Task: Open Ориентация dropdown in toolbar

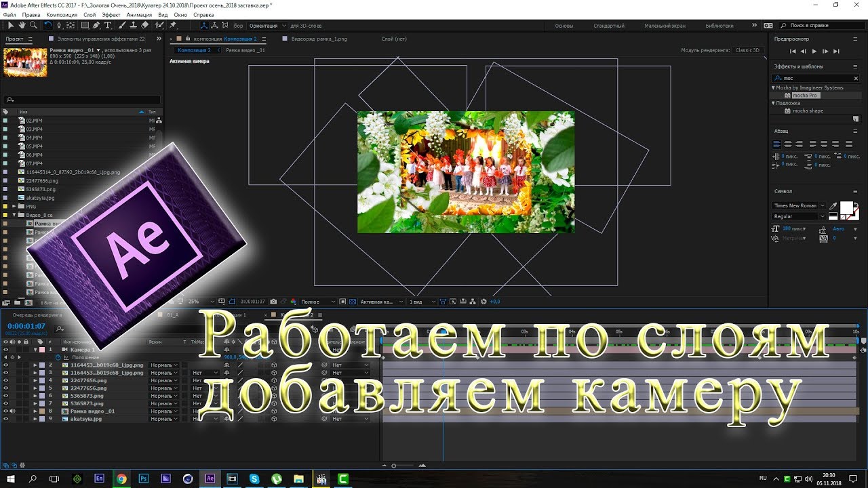Action: click(267, 26)
